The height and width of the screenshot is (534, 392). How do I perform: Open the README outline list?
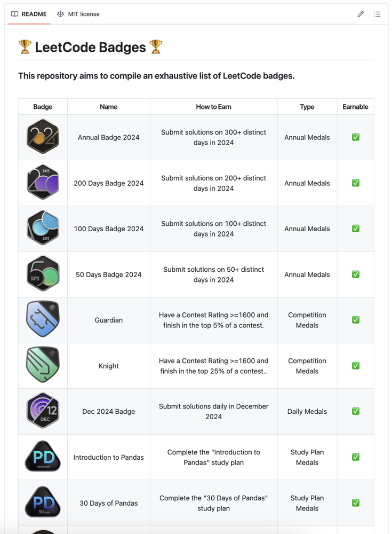[377, 14]
